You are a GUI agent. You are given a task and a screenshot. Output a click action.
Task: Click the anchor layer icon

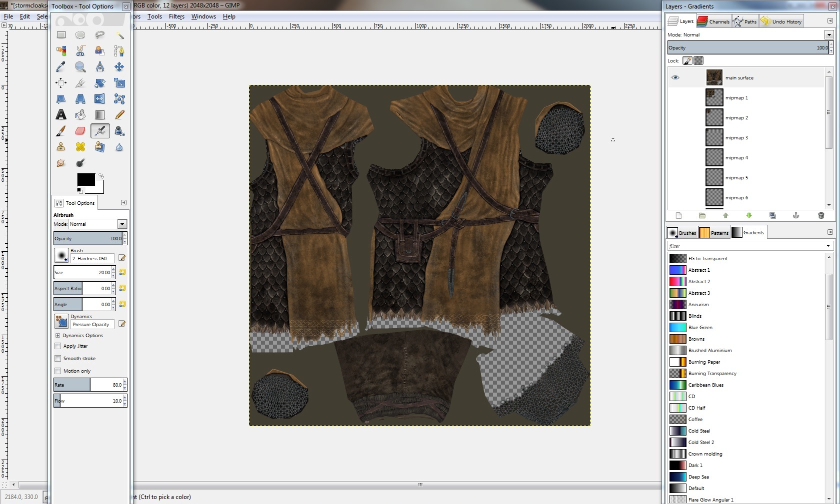tap(796, 215)
